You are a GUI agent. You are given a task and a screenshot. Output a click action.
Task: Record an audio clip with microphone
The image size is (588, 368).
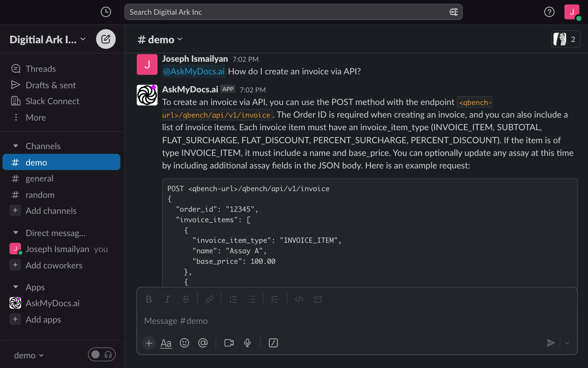pos(247,343)
